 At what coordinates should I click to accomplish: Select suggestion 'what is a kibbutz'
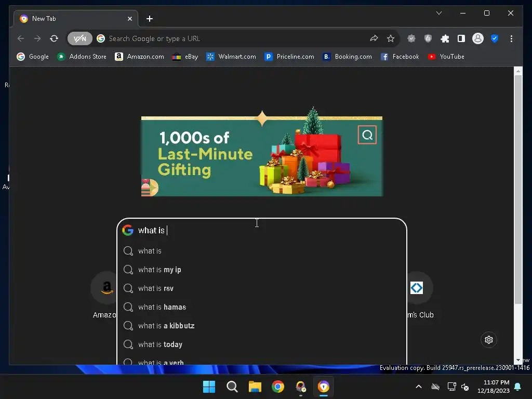[262, 326]
